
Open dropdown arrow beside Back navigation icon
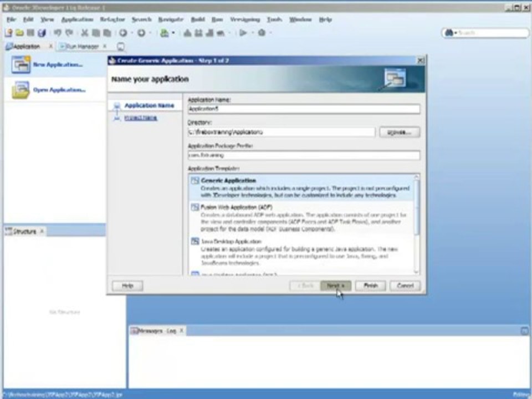(x=132, y=33)
